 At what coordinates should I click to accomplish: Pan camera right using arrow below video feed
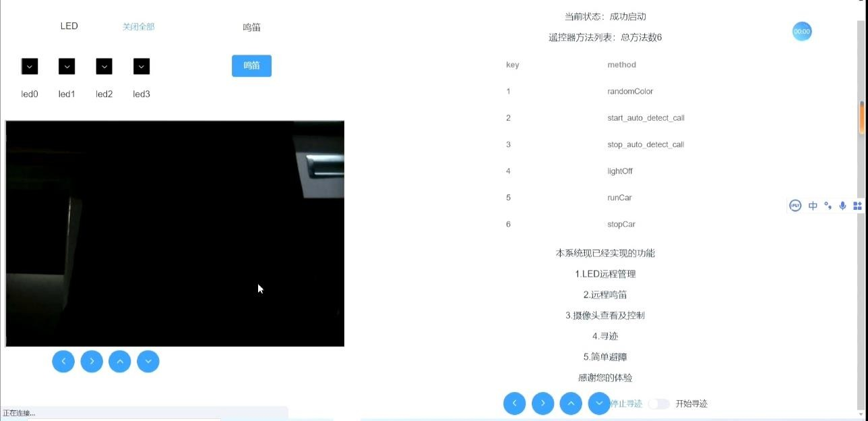(92, 362)
